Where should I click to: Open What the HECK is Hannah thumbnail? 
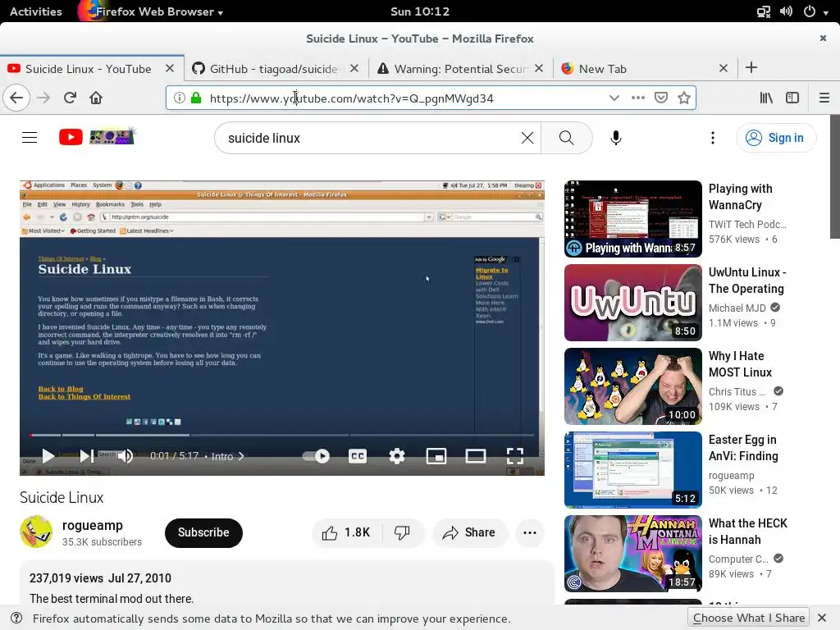[x=632, y=554]
